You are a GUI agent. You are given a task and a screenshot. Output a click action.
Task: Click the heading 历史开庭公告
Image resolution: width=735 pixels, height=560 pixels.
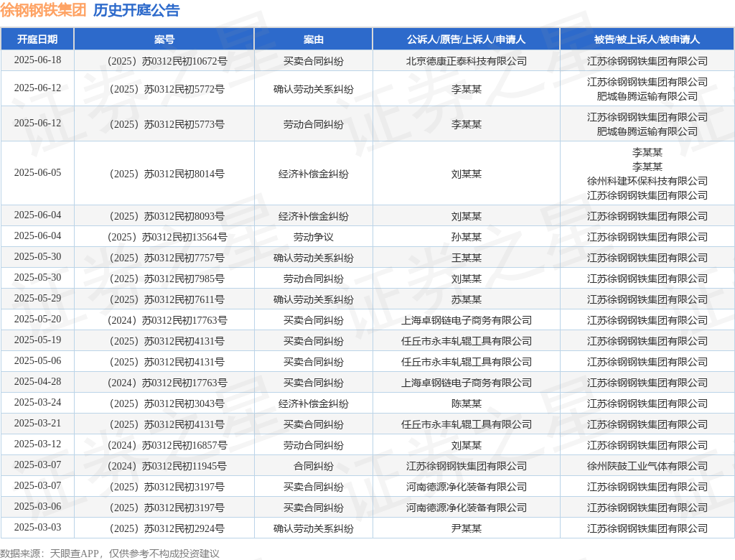point(136,10)
